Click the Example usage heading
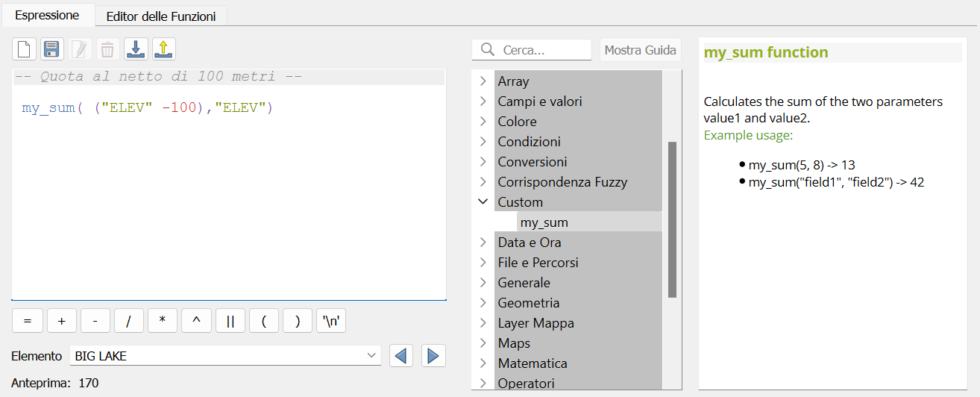The image size is (980, 397). pyautogui.click(x=748, y=136)
